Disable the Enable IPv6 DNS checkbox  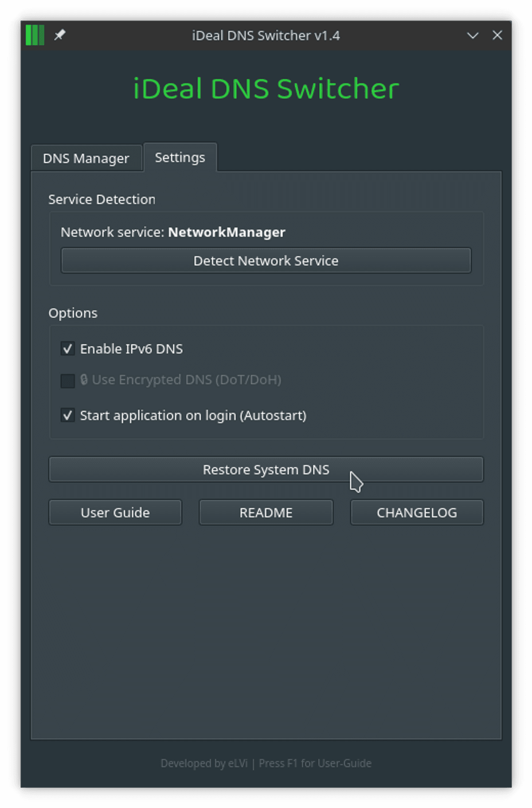pyautogui.click(x=68, y=349)
